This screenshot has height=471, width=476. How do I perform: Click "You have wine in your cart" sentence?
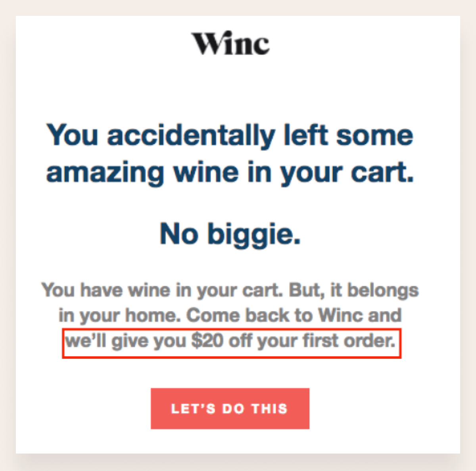pos(162,290)
